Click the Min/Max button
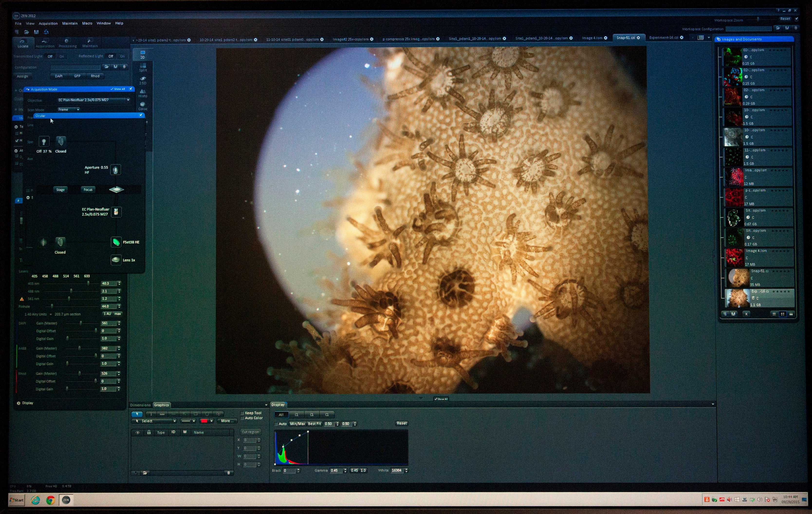812x514 pixels. [297, 424]
